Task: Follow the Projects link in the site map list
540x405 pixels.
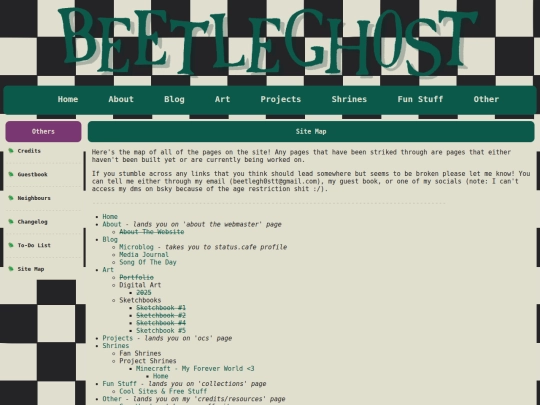Action: 117,338
